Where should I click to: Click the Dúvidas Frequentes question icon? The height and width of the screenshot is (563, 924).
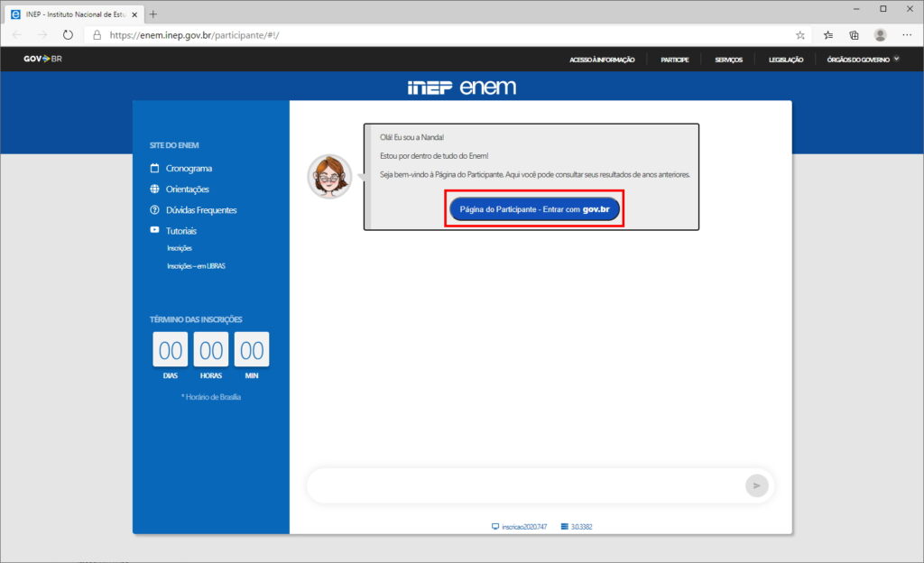point(154,209)
